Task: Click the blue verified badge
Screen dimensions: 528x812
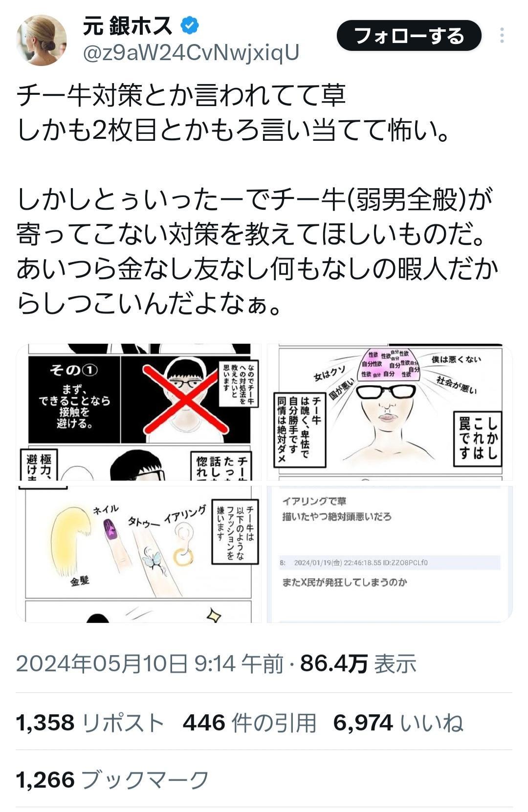Action: point(190,25)
